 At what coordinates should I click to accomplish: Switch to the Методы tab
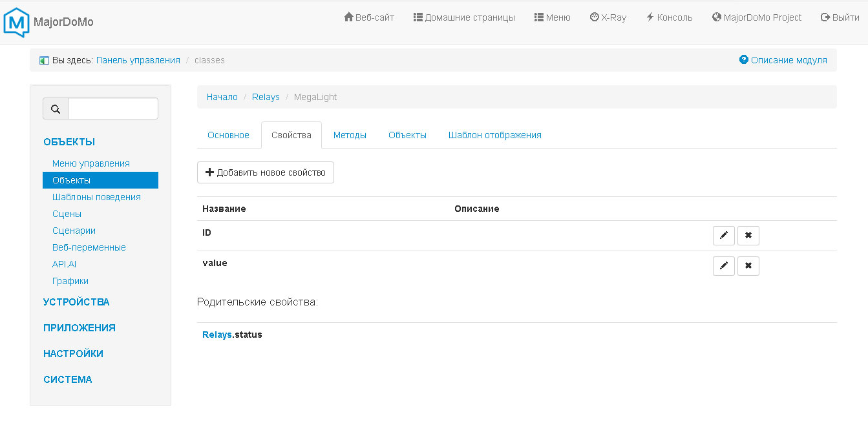point(350,135)
